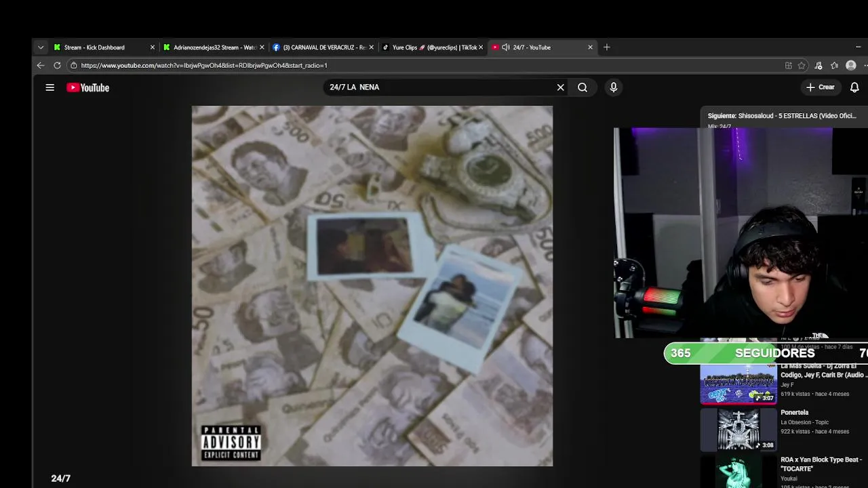Run search with the magnifier button
Image resolution: width=868 pixels, height=488 pixels.
pos(583,87)
